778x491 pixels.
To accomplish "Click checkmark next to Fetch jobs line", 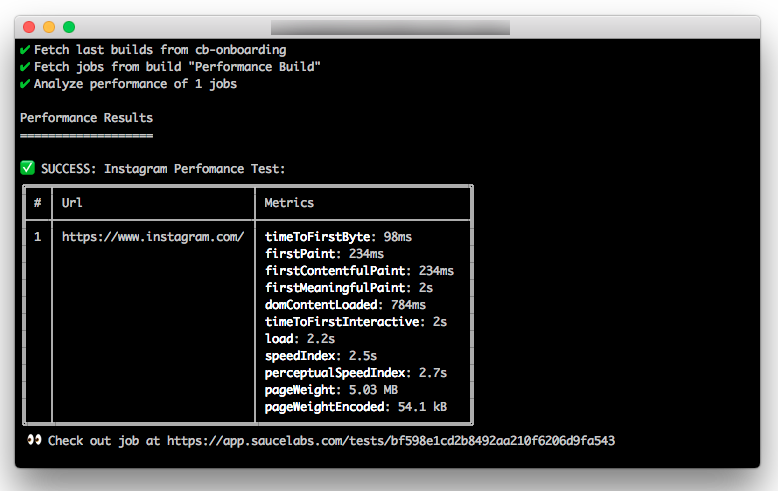I will click(x=24, y=67).
